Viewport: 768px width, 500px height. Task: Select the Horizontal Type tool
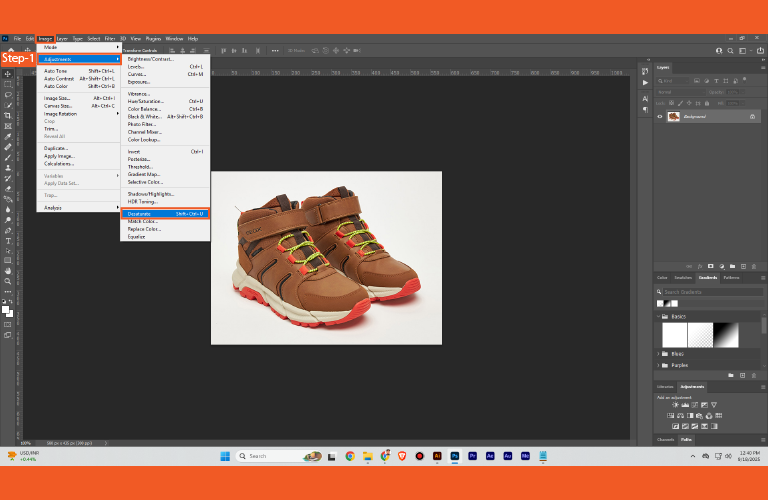point(8,241)
